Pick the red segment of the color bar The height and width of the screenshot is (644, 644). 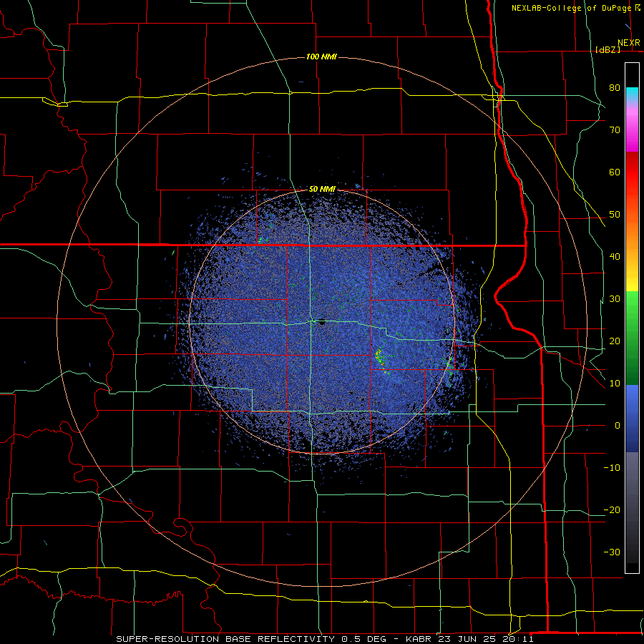click(x=632, y=172)
